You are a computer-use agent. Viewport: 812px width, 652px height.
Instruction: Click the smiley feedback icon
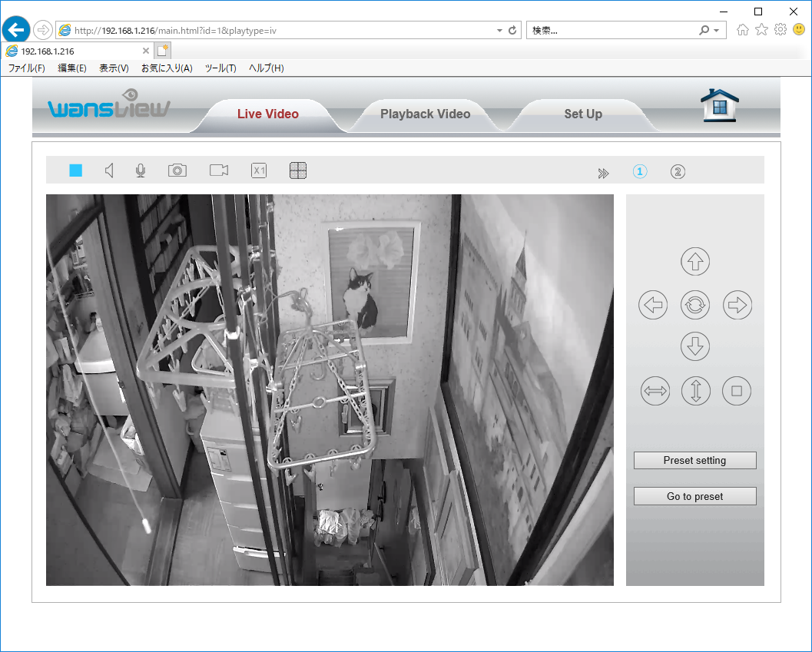click(799, 29)
